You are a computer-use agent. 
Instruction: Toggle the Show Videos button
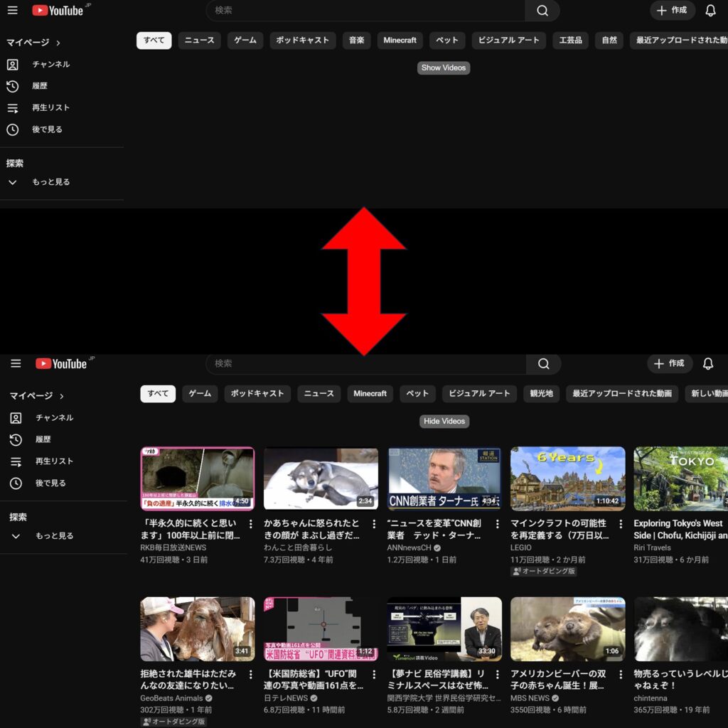click(x=444, y=68)
